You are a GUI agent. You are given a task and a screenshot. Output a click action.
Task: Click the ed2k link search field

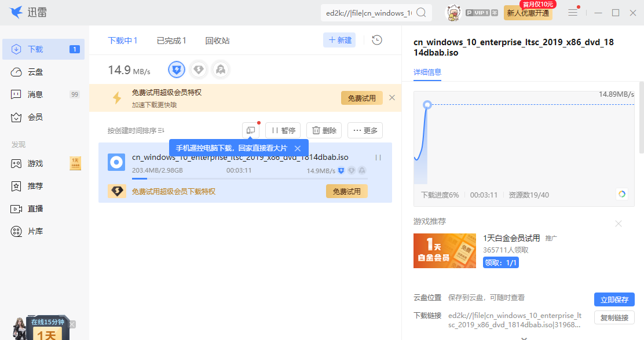368,13
